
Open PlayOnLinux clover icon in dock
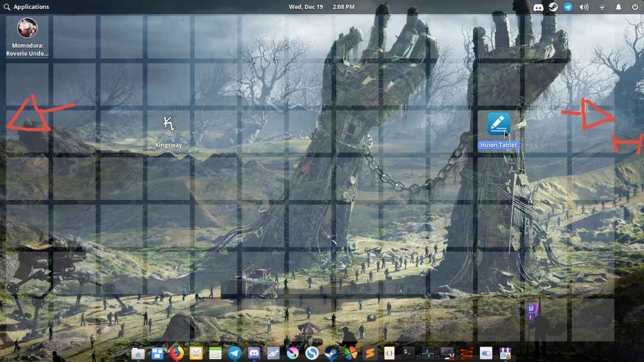coord(350,353)
